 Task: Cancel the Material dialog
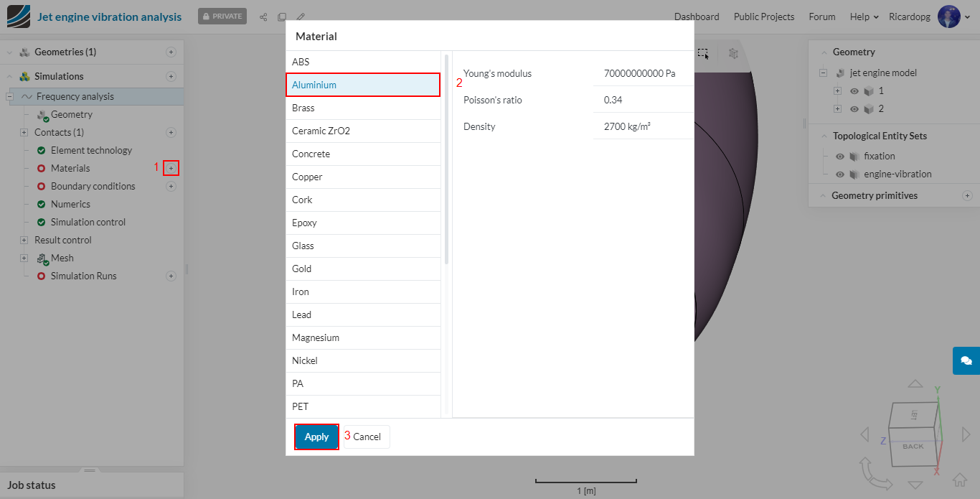(x=367, y=437)
